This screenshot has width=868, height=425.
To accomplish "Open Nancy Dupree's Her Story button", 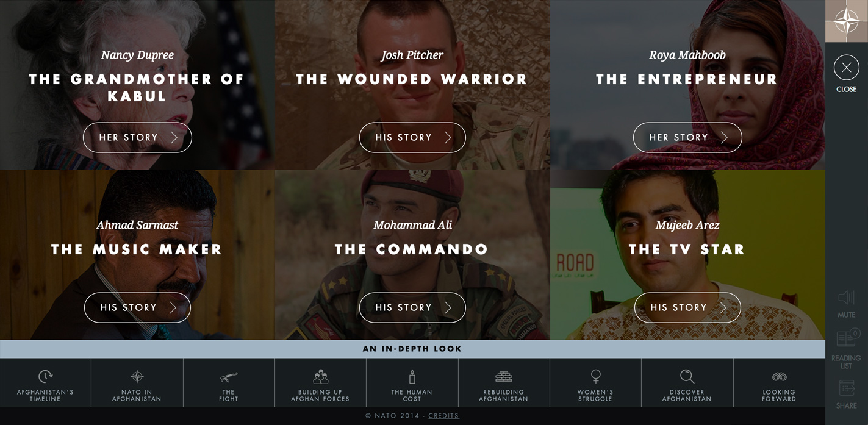I will (137, 137).
